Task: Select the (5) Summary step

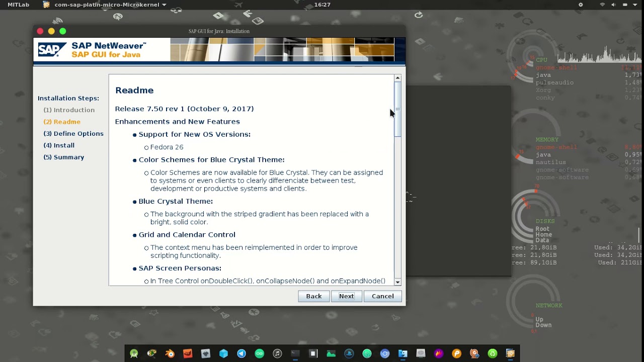Action: click(64, 157)
